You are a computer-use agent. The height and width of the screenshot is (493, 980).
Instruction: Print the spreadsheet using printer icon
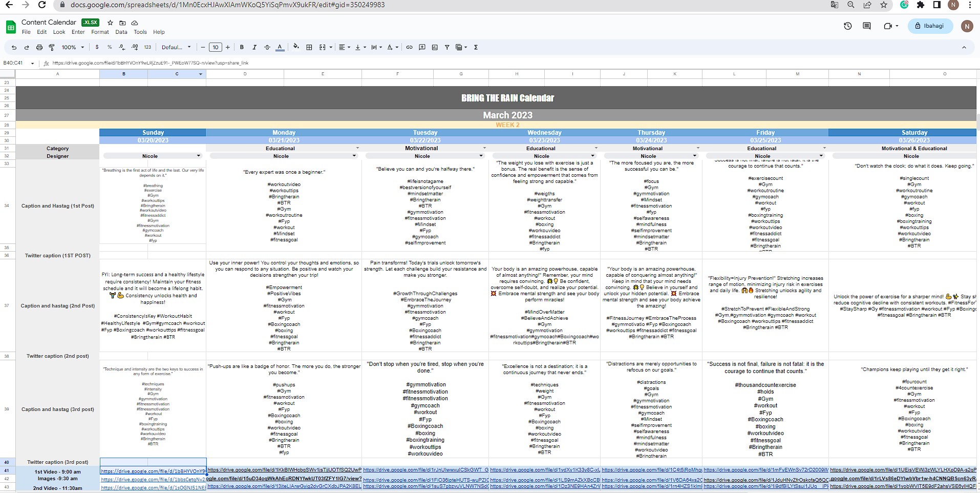[x=39, y=47]
